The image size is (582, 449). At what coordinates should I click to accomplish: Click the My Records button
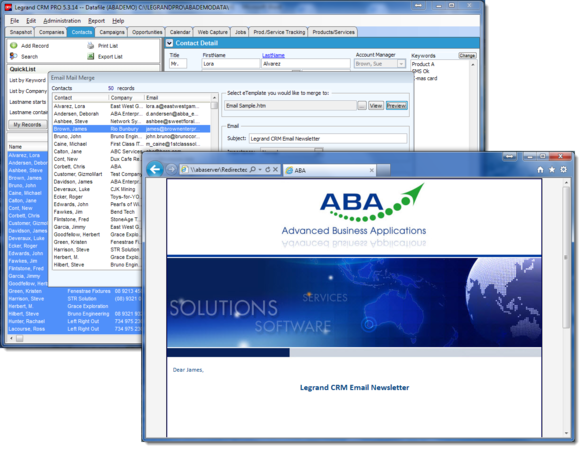pos(27,125)
